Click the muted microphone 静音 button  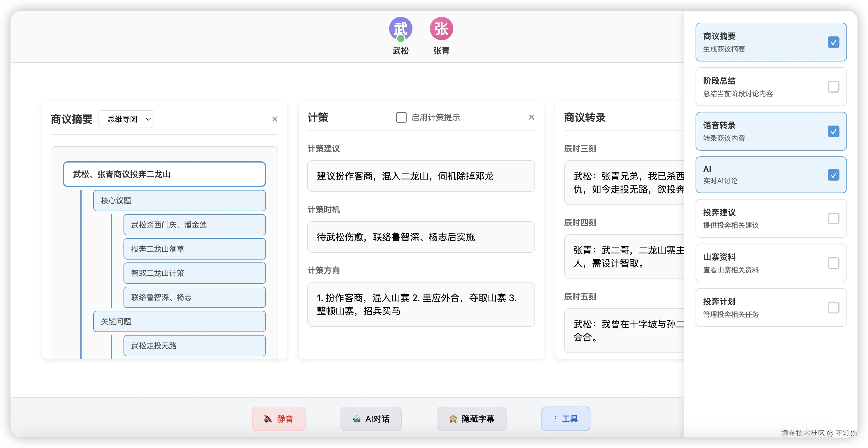coord(279,419)
